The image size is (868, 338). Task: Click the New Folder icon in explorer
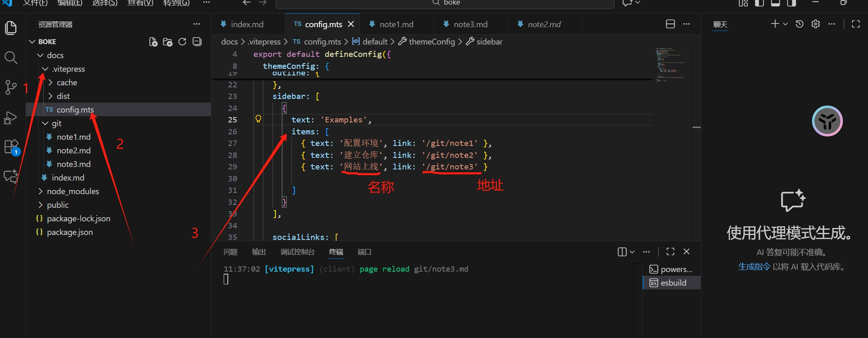click(x=168, y=42)
